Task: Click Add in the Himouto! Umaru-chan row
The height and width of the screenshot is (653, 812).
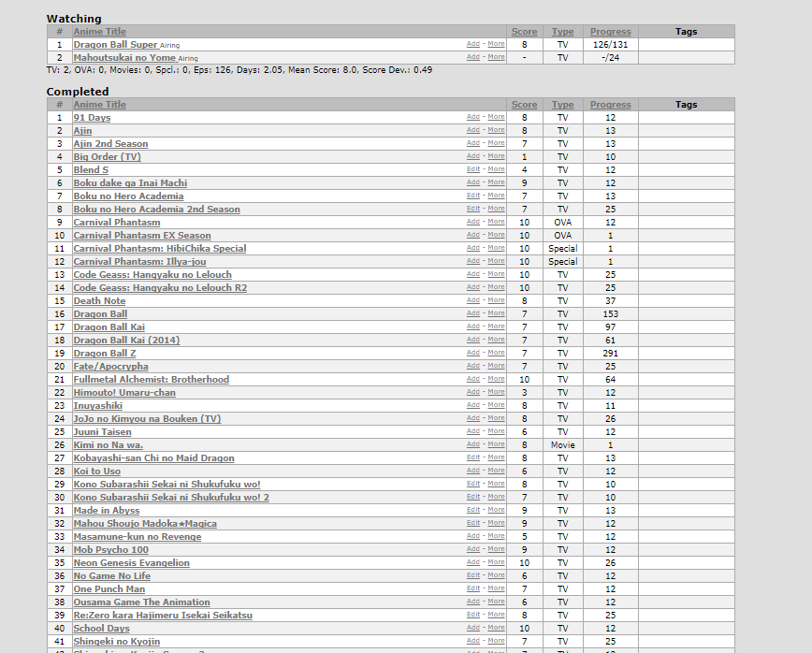Action: [x=472, y=392]
